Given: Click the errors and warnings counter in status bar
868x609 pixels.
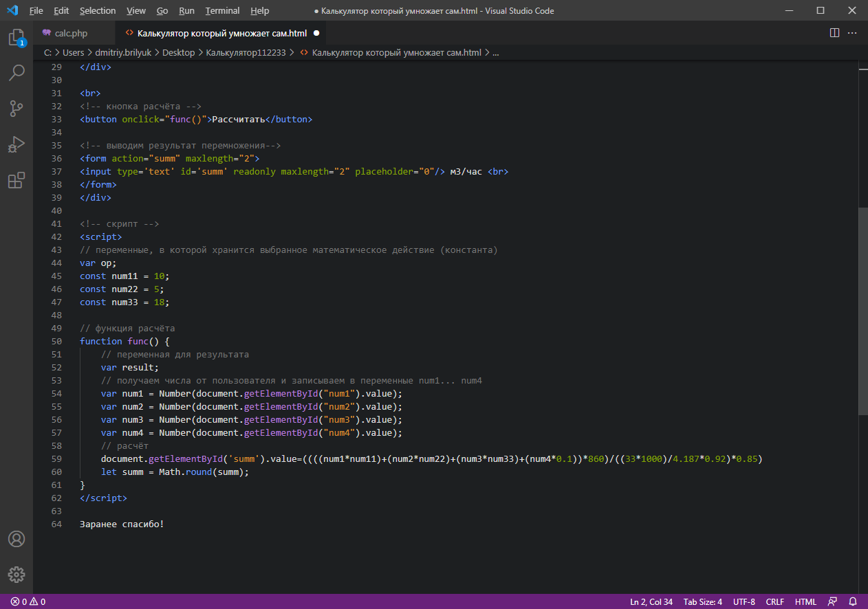Looking at the screenshot, I should tap(28, 601).
